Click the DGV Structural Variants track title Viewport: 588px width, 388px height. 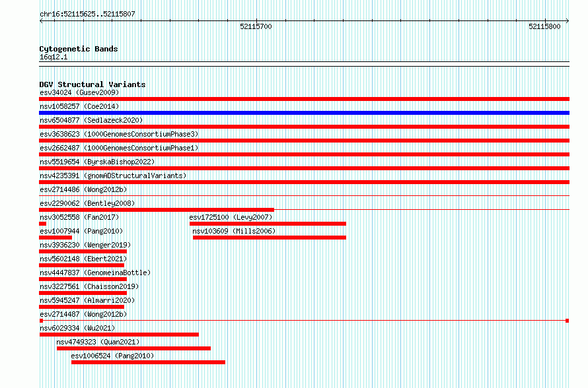(x=92, y=84)
